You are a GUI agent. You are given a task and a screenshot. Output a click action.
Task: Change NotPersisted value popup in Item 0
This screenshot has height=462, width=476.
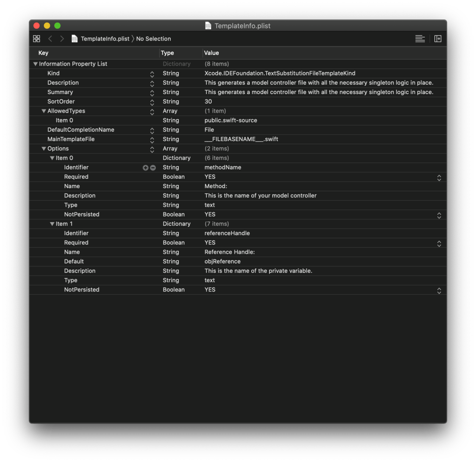click(438, 215)
